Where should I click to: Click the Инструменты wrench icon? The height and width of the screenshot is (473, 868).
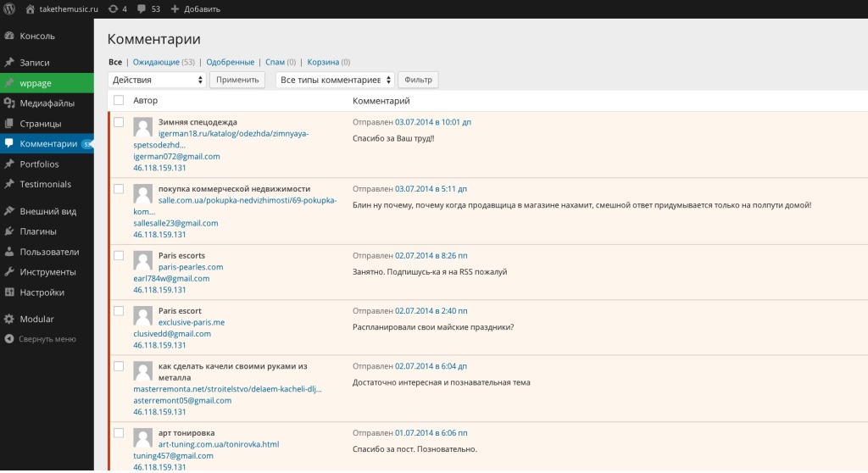9,272
